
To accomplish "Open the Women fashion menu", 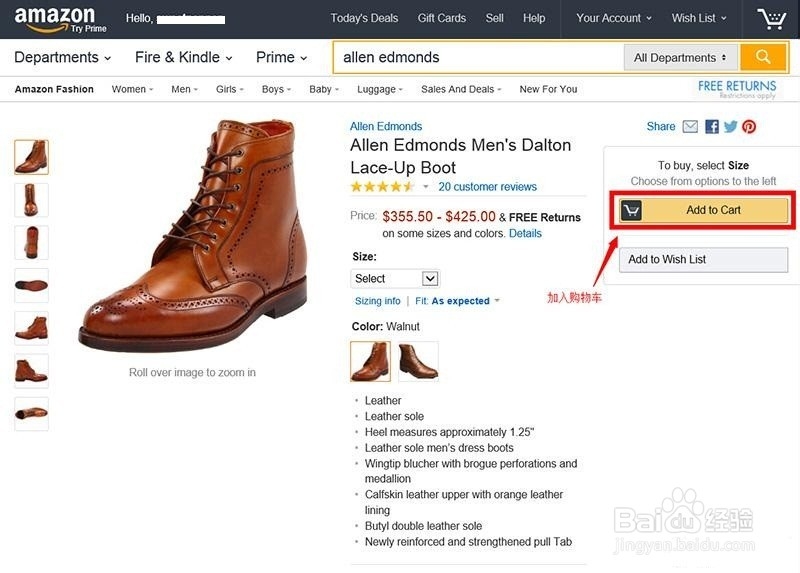I will tap(132, 89).
